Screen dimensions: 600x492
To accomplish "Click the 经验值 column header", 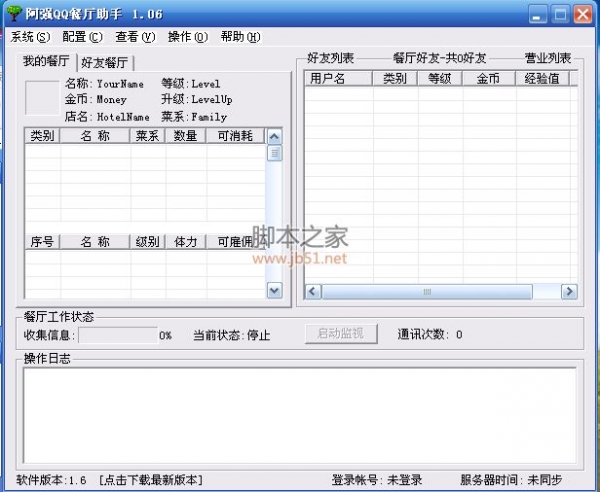I will pyautogui.click(x=543, y=78).
